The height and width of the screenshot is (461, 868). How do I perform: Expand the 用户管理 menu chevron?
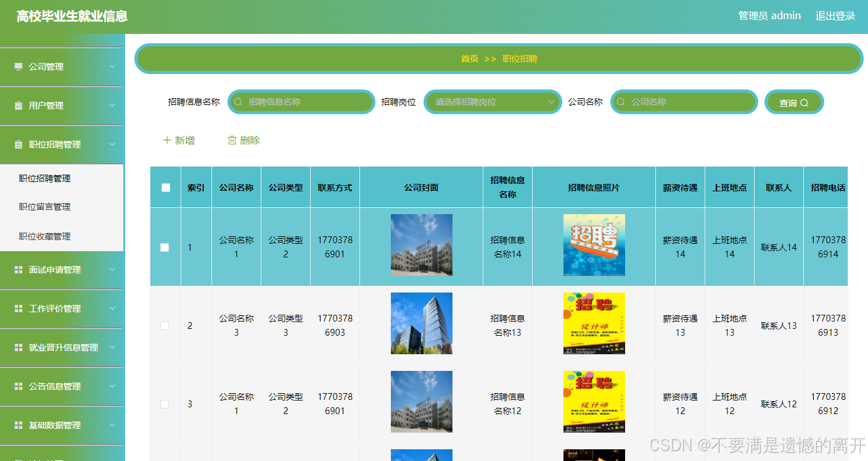click(112, 106)
